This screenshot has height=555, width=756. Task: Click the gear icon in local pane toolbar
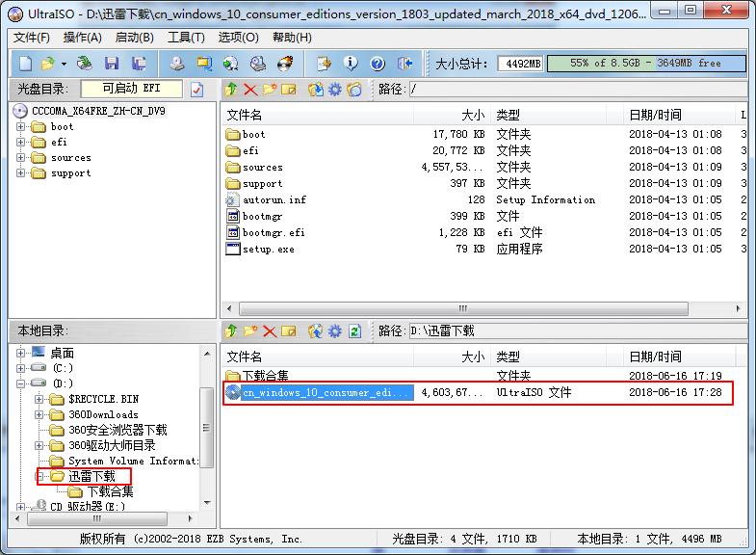[x=334, y=331]
